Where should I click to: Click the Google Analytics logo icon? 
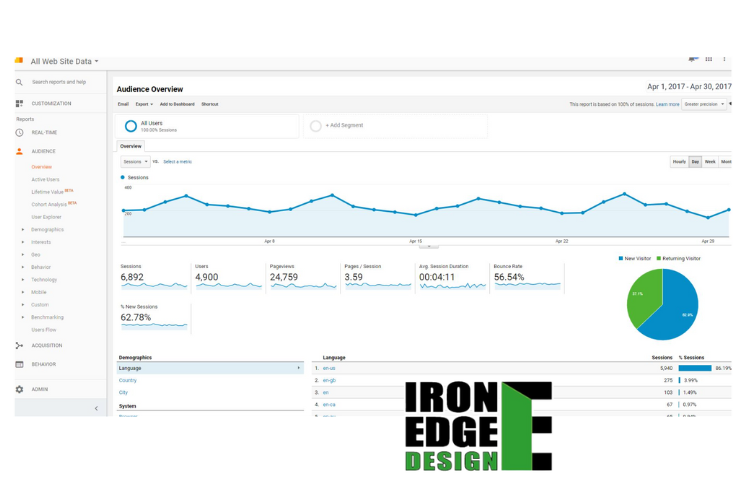[x=19, y=61]
